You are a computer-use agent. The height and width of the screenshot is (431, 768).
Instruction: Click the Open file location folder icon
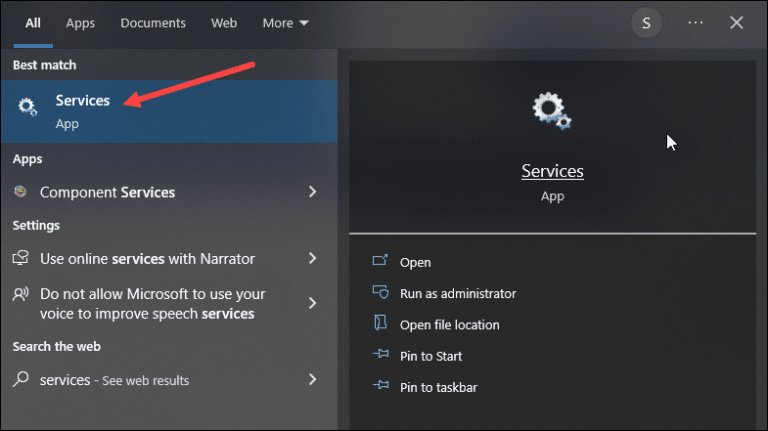click(x=380, y=324)
